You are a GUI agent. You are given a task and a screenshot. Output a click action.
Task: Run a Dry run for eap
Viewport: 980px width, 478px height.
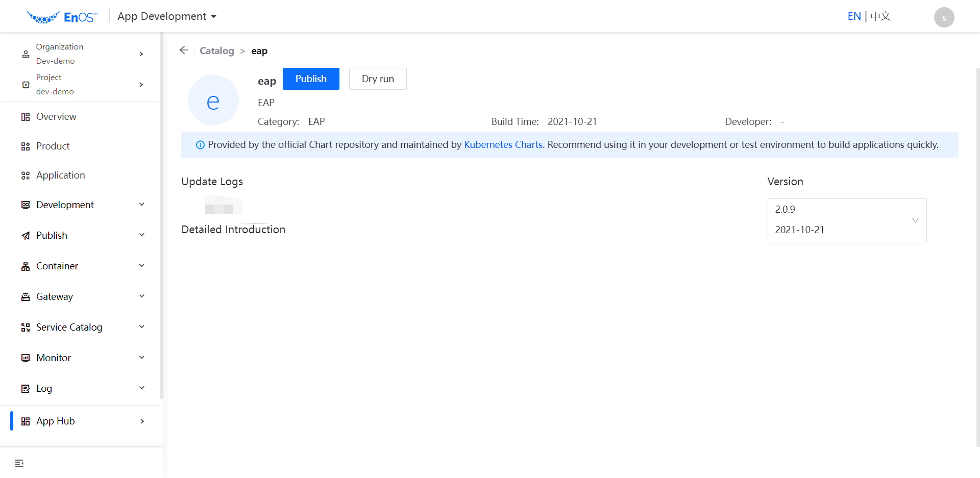377,79
